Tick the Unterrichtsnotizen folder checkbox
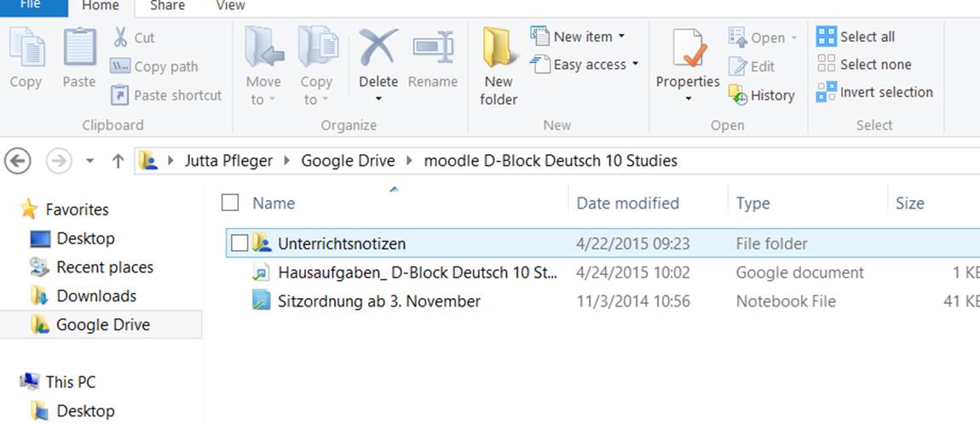Screen dimensions: 980x424 [239, 244]
